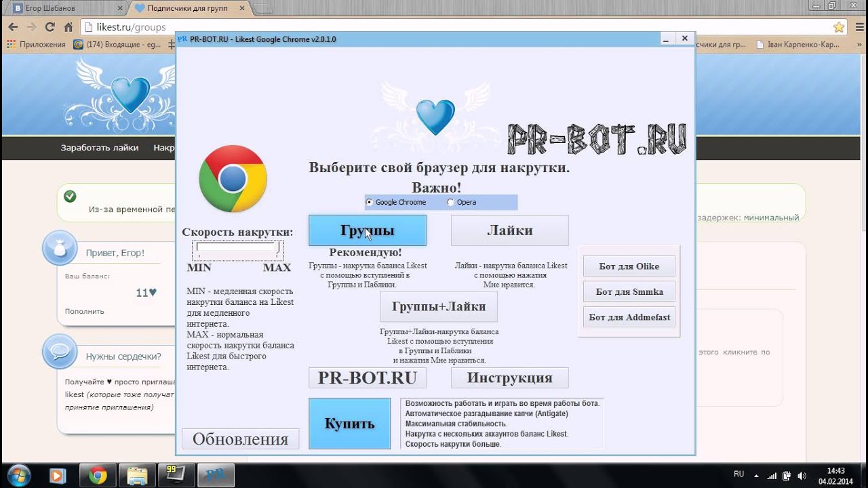Open Бот для Olike

(629, 266)
